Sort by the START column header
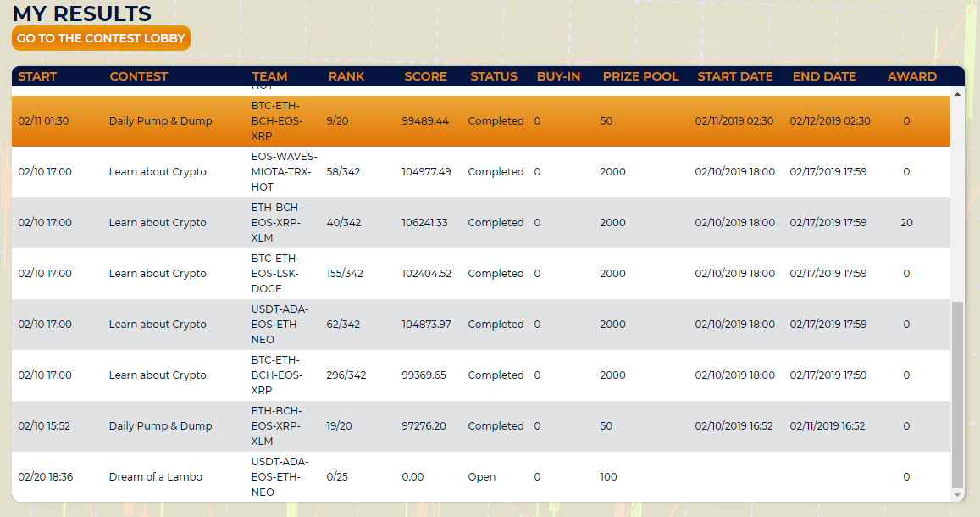The width and height of the screenshot is (980, 517). (37, 76)
